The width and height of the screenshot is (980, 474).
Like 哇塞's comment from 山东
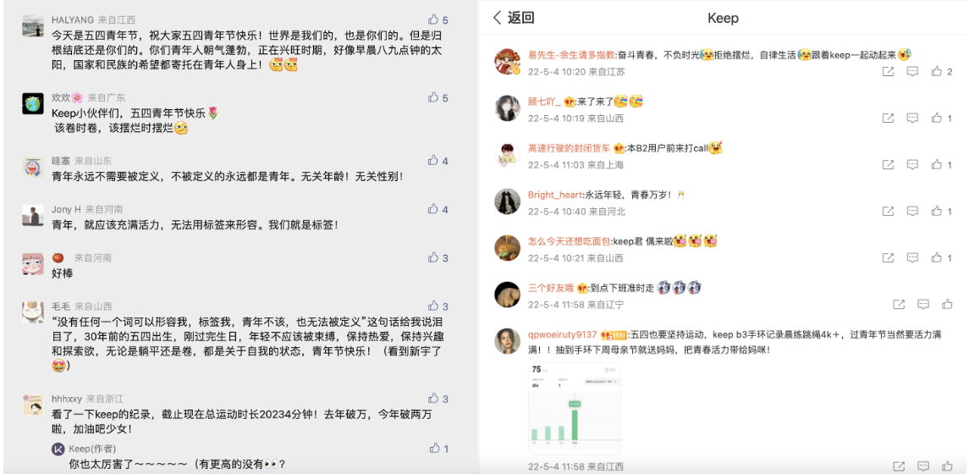point(433,160)
